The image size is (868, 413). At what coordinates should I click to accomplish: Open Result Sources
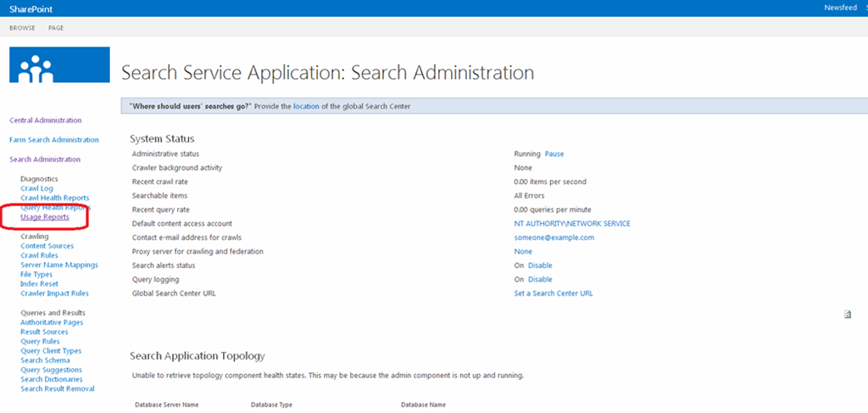click(x=44, y=332)
